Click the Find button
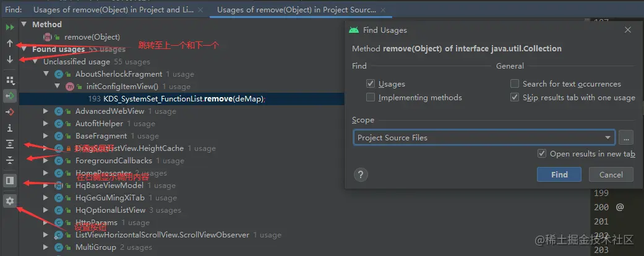 tap(559, 174)
